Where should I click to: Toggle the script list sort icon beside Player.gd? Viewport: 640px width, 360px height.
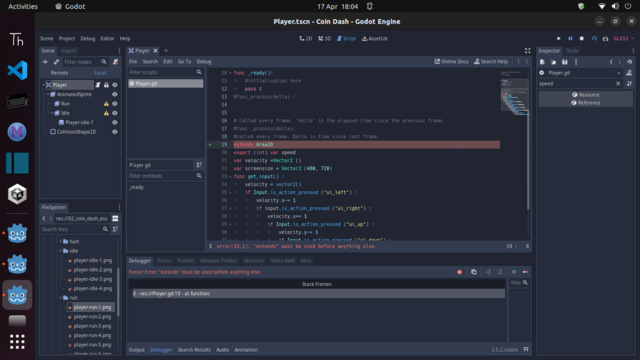point(199,165)
